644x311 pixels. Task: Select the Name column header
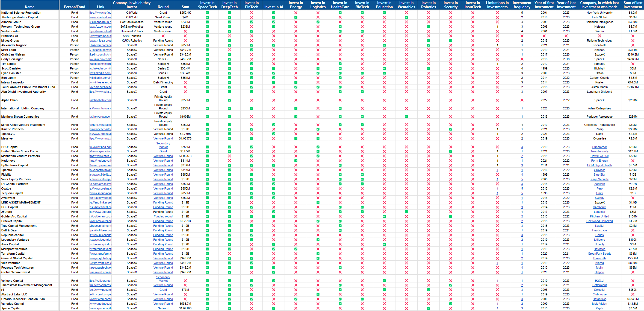point(29,7)
